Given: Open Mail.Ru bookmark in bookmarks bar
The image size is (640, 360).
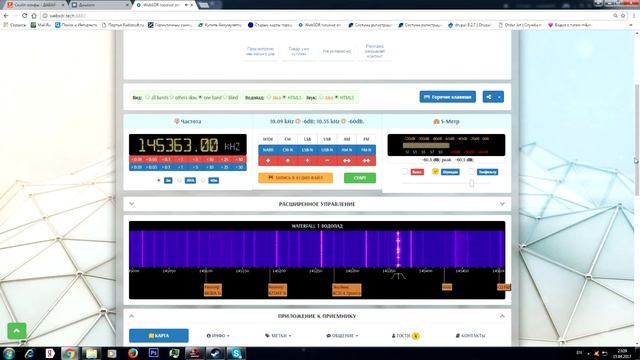Looking at the screenshot, I should tap(41, 25).
